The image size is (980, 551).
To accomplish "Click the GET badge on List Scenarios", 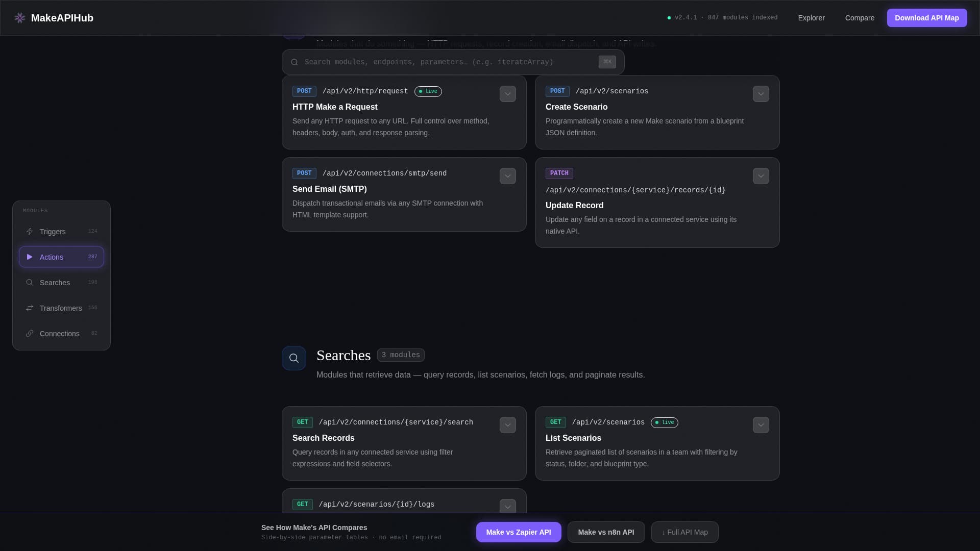I will point(555,422).
